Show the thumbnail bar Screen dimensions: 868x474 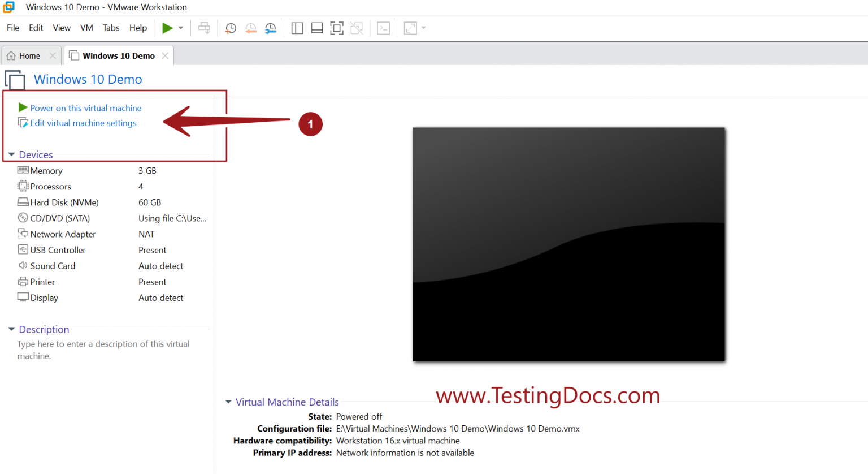pos(316,28)
